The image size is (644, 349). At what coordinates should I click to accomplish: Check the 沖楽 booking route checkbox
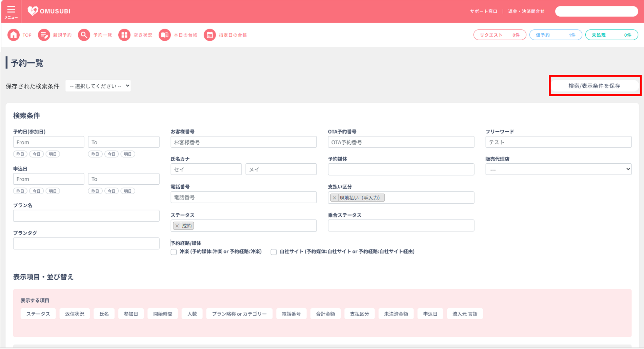[174, 252]
